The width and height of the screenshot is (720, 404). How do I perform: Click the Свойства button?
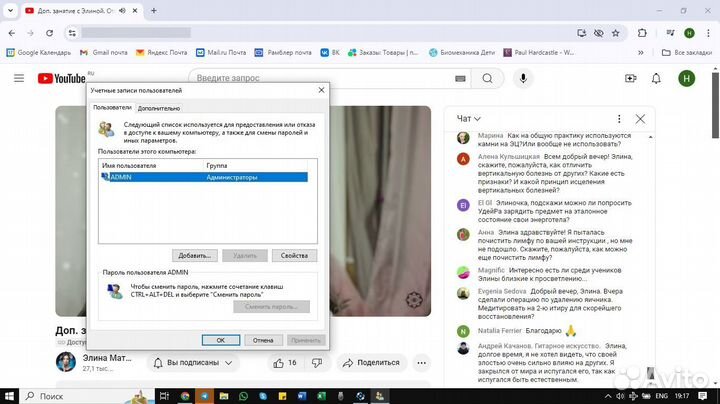coord(294,256)
